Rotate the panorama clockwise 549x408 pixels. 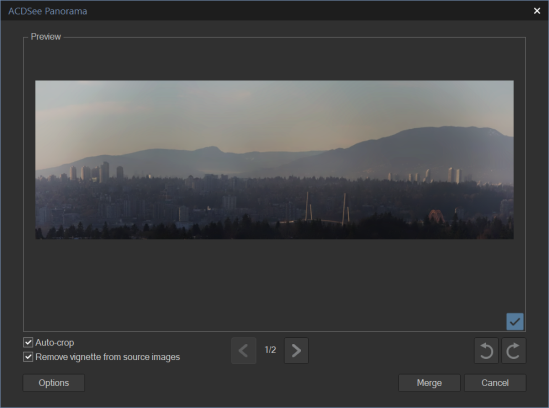point(513,351)
